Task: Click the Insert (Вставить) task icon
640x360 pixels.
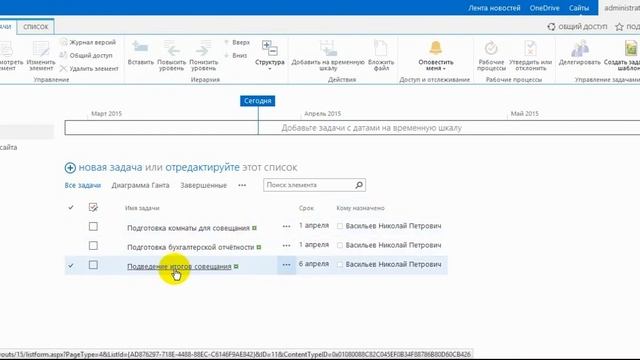Action: coord(140,48)
